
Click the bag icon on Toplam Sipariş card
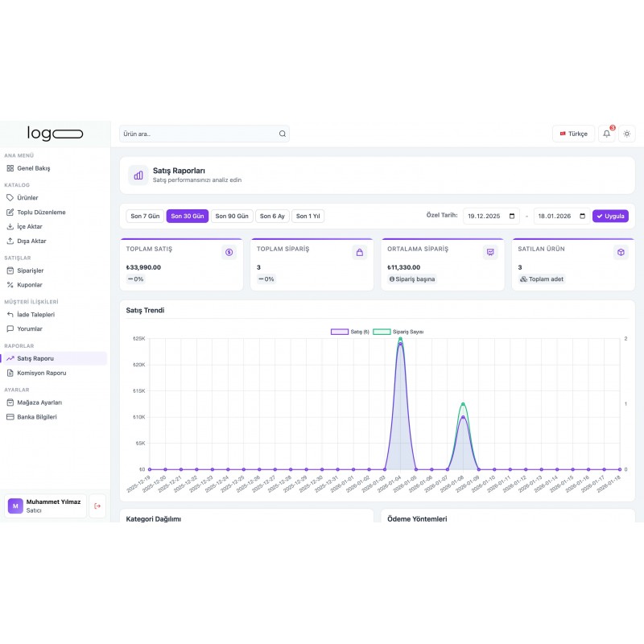pyautogui.click(x=358, y=252)
